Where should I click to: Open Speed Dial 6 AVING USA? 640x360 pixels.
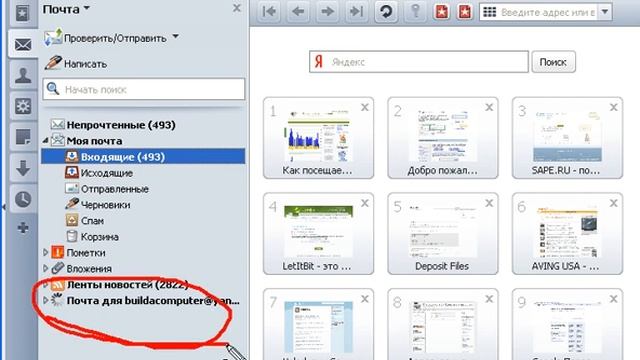click(567, 233)
